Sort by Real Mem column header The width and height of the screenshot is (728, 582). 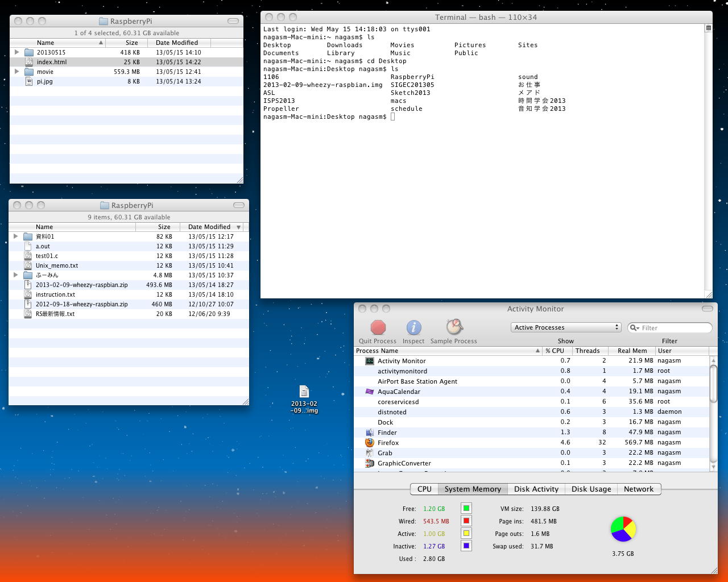(632, 351)
